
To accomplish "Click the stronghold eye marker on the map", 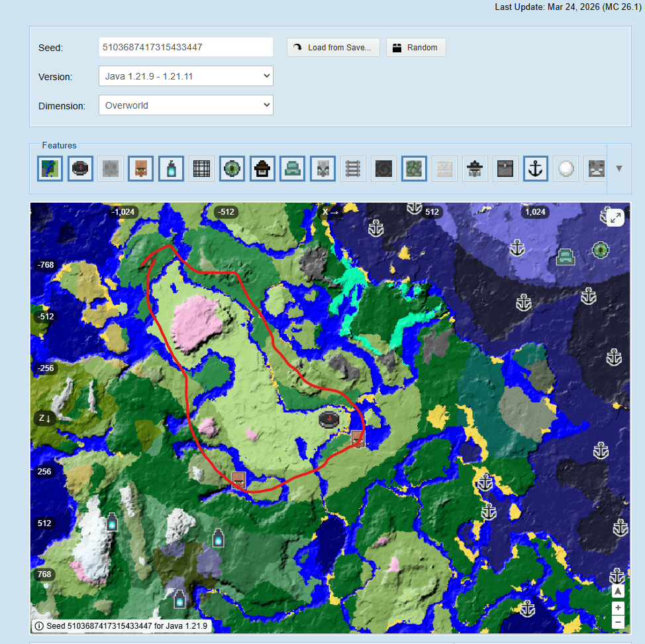I will [x=600, y=250].
